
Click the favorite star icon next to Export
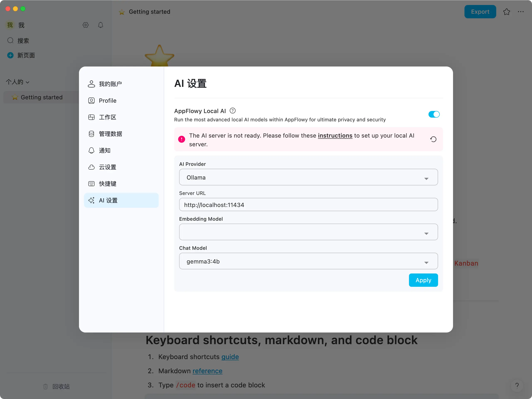tap(506, 12)
